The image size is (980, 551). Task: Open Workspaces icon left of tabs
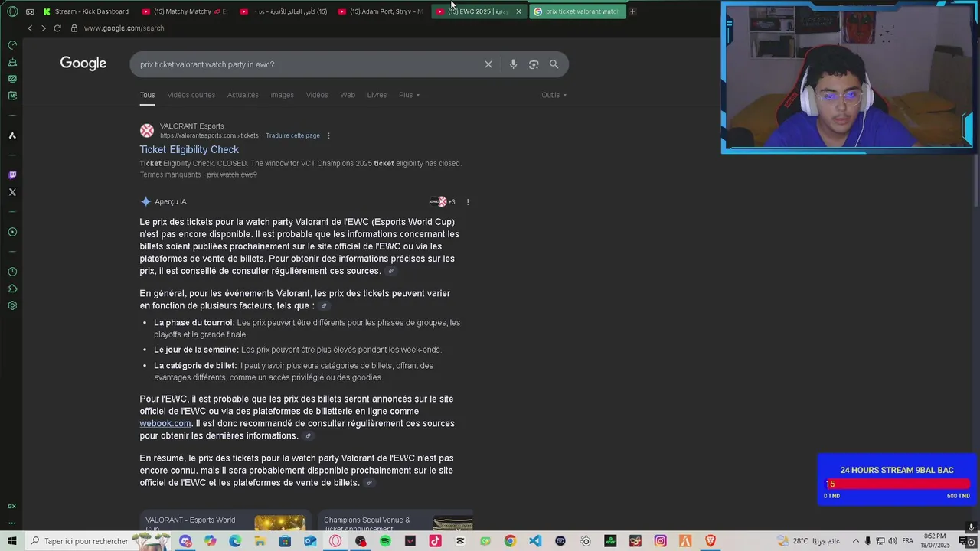[x=30, y=11]
